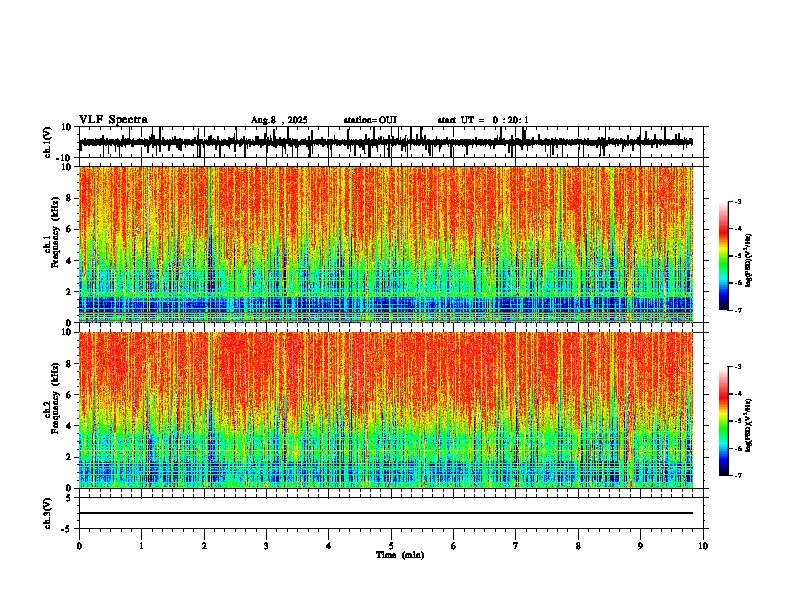Click the ch.1 colorbar '-3' label
The width and height of the screenshot is (792, 612).
737,202
